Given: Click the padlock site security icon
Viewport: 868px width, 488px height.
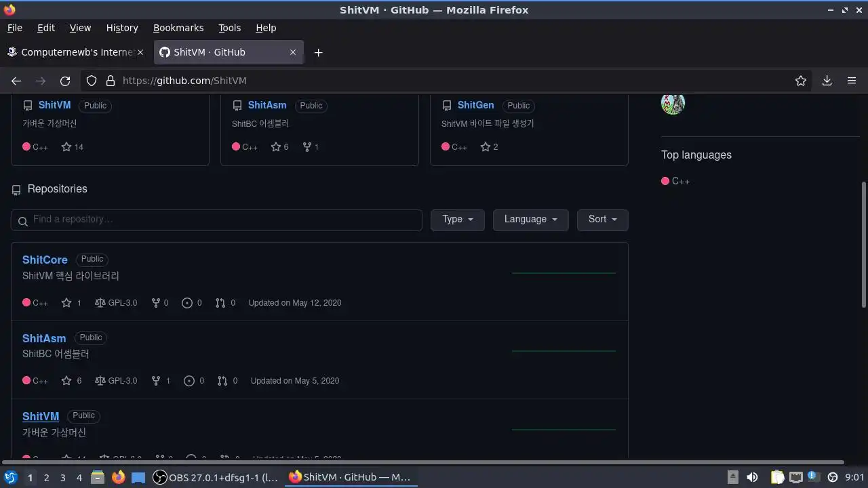Looking at the screenshot, I should point(111,81).
